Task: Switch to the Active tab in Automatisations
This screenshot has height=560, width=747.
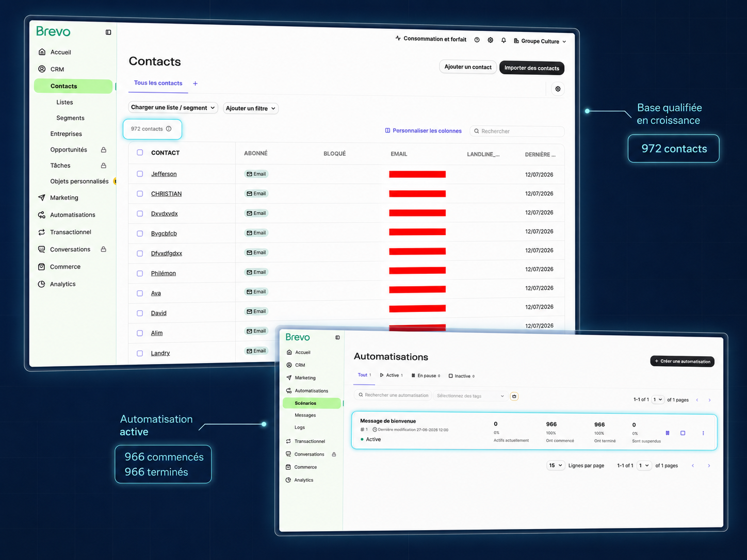Action: click(x=392, y=375)
